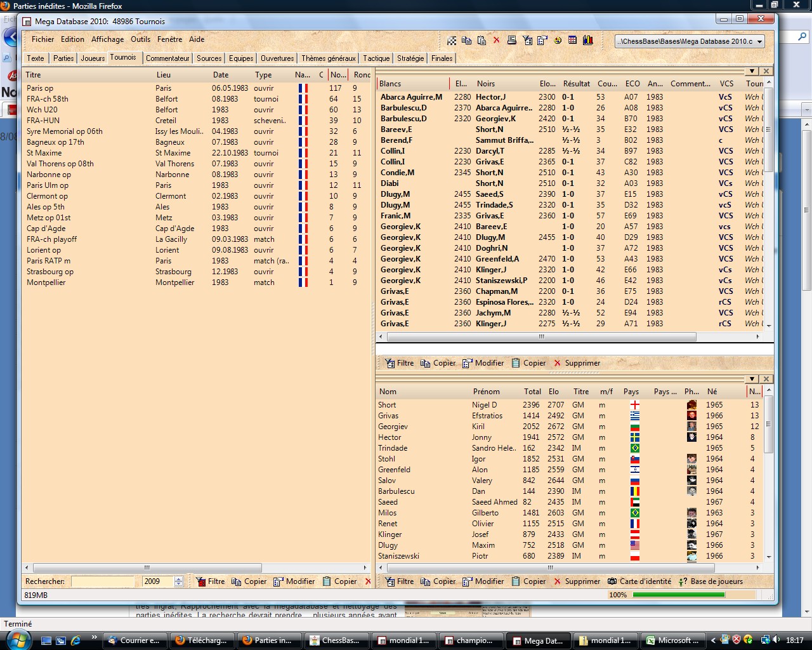Select game Abarca Aguirre,M vs Hector,J

point(570,97)
